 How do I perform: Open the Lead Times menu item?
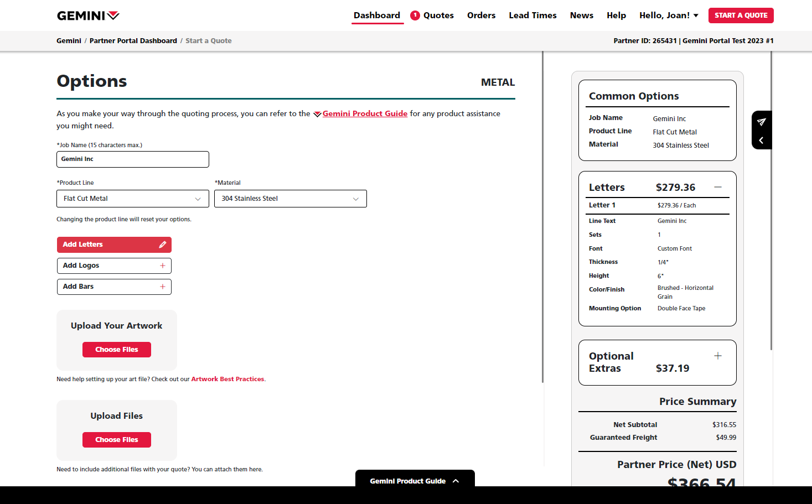(x=532, y=15)
